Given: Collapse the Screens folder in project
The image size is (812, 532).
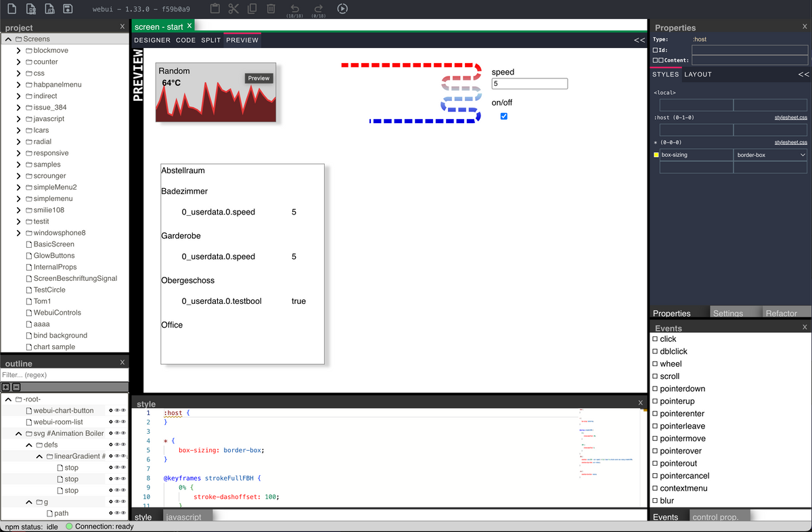Looking at the screenshot, I should click(8, 39).
